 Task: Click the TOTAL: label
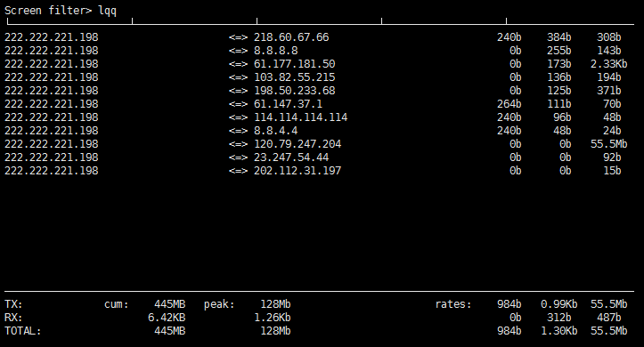23,331
